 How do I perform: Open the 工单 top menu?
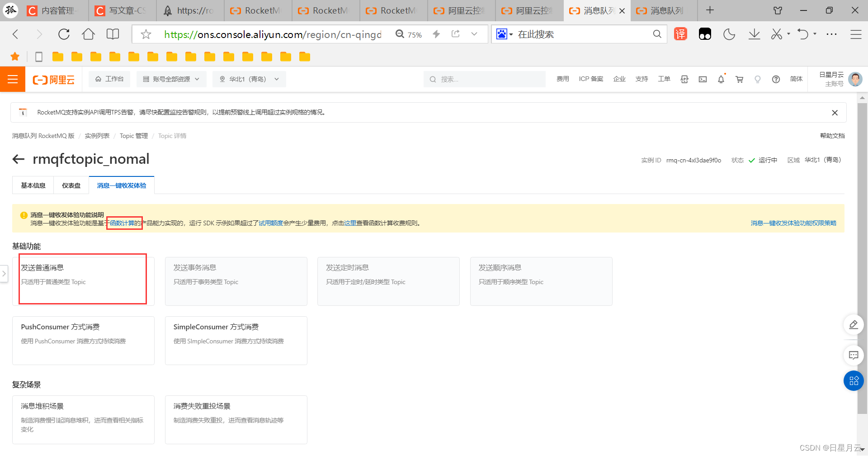tap(664, 79)
